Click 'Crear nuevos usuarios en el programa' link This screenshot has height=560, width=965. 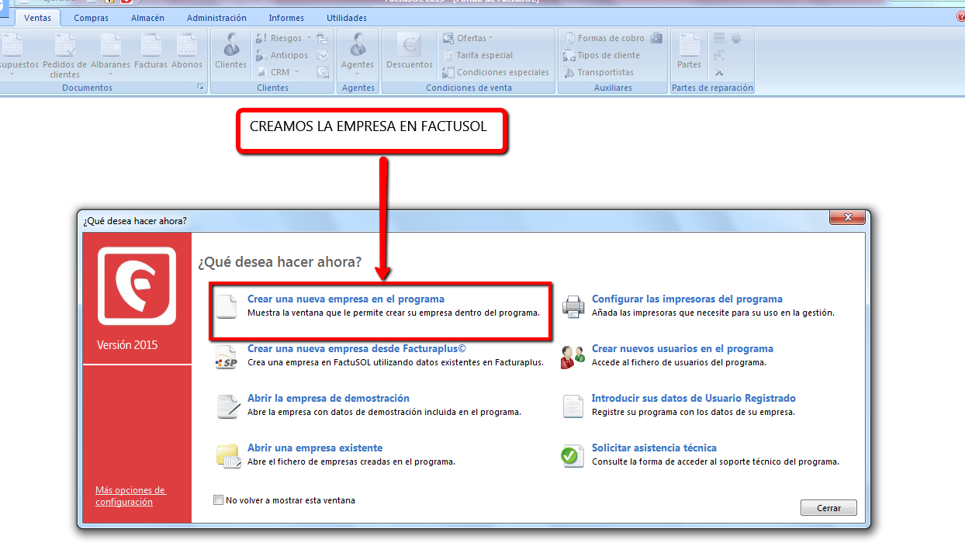[683, 348]
